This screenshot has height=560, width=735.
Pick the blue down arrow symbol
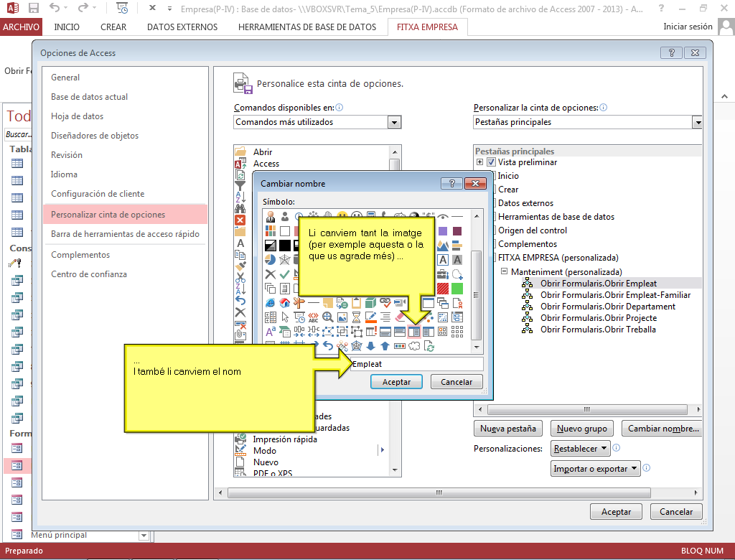[x=371, y=346]
